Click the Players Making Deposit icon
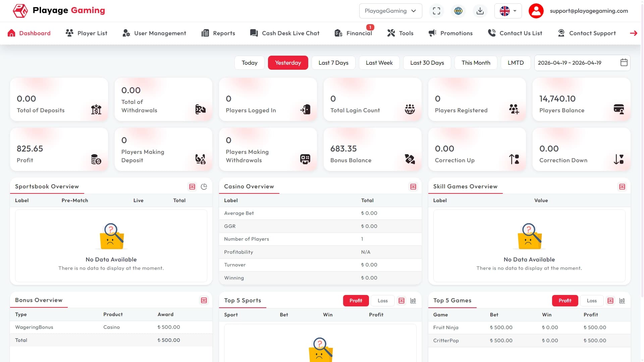The image size is (644, 362). point(201,159)
